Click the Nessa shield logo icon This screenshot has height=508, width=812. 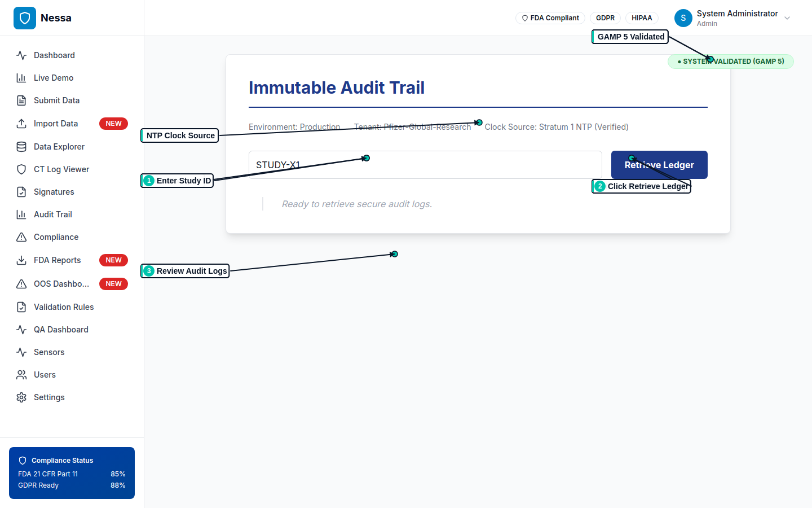(25, 18)
